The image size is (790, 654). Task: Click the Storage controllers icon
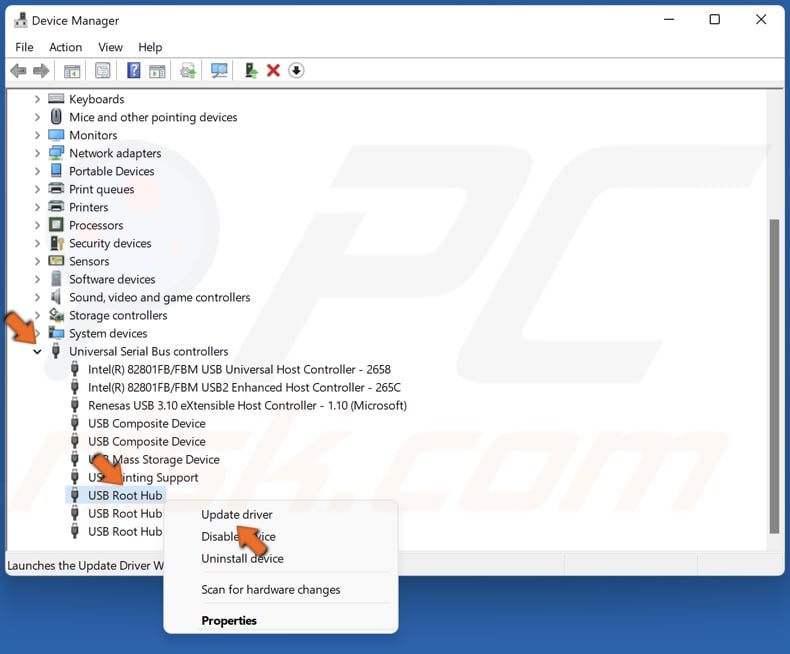pyautogui.click(x=56, y=315)
